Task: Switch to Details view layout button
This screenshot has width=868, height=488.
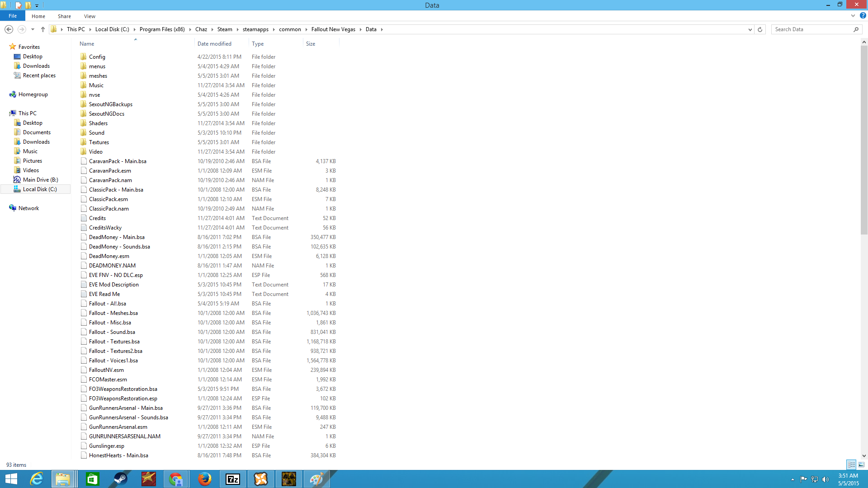Action: coord(851,465)
